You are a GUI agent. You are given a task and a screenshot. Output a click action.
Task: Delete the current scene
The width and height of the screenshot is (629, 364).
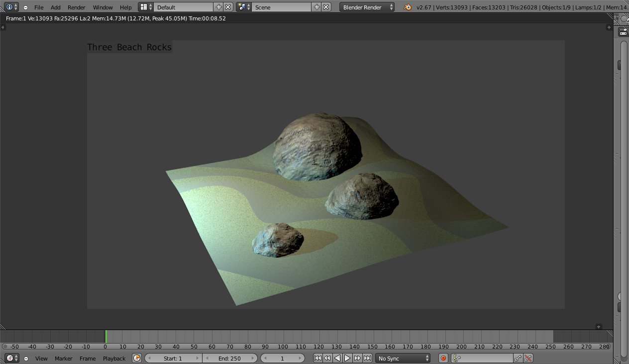(326, 7)
